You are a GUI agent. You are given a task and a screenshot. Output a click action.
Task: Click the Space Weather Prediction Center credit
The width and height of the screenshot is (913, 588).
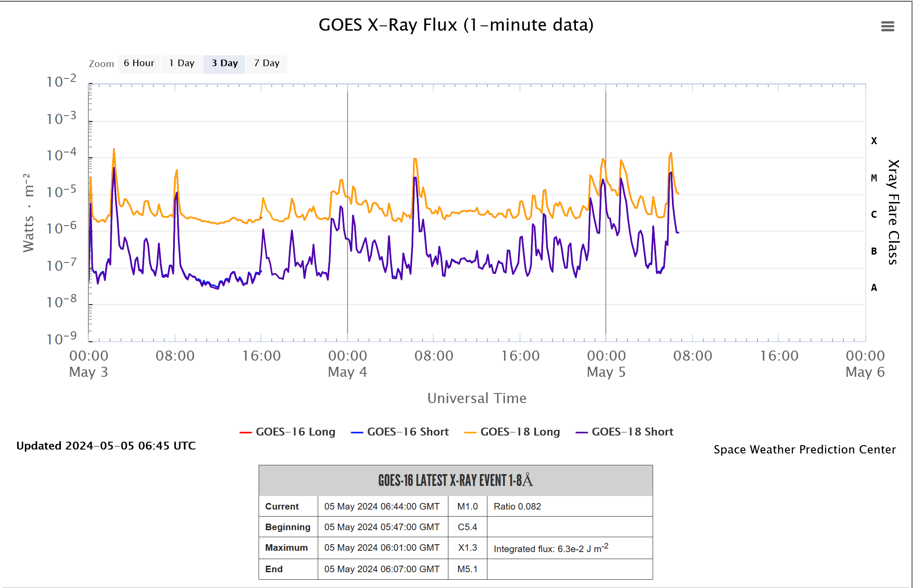click(x=804, y=450)
